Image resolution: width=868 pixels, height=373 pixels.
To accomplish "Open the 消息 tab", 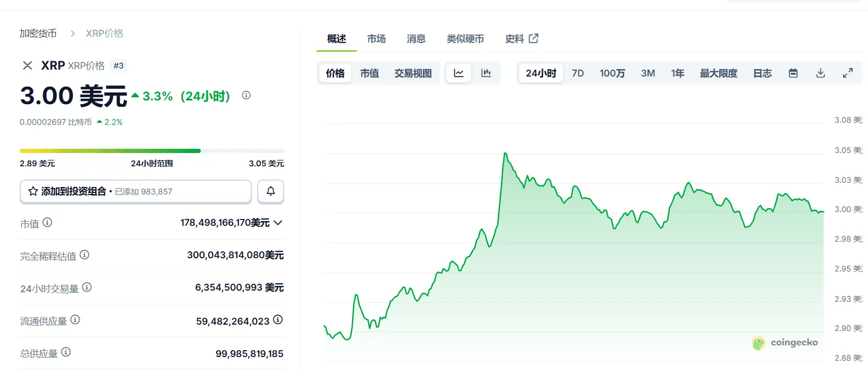I will coord(416,39).
